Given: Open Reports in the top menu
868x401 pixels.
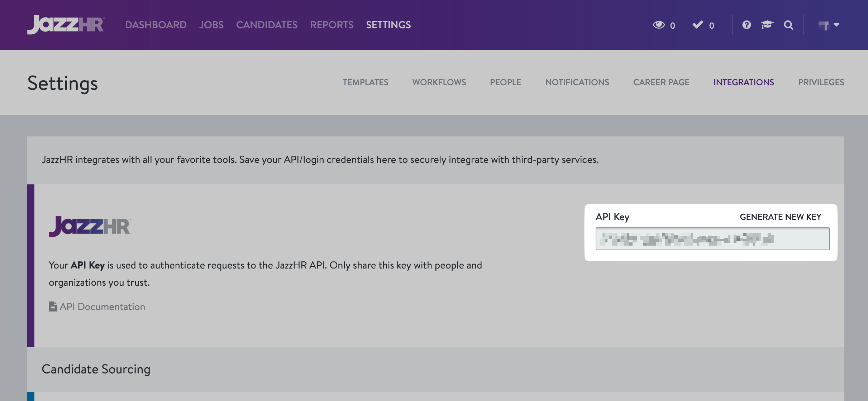Looking at the screenshot, I should pos(332,25).
